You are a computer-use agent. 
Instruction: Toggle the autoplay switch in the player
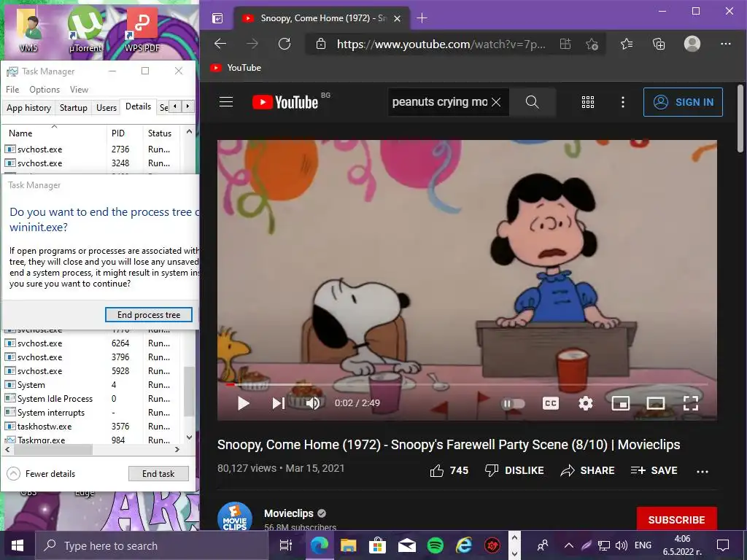tap(513, 404)
